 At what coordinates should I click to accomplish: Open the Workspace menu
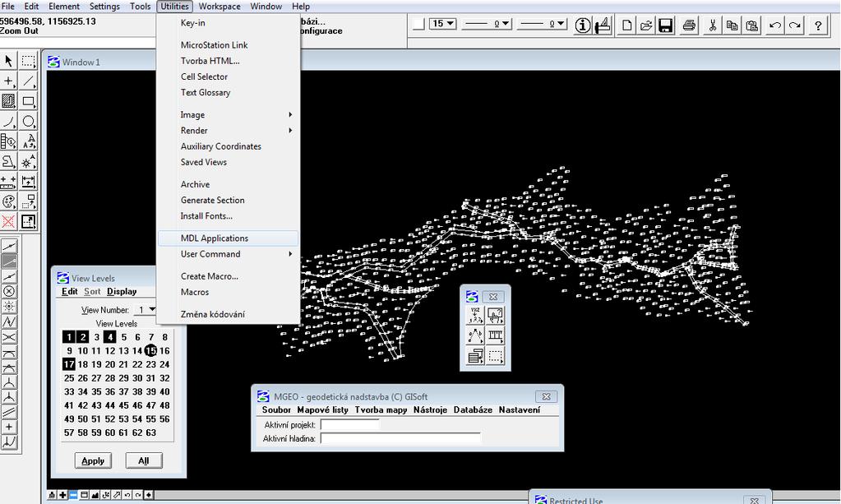(219, 7)
